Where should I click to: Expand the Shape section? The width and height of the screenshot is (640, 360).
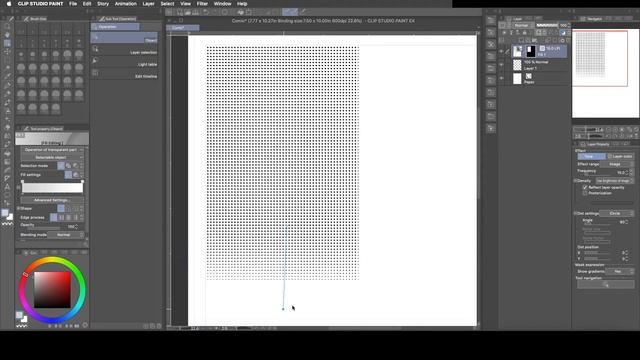(18, 209)
